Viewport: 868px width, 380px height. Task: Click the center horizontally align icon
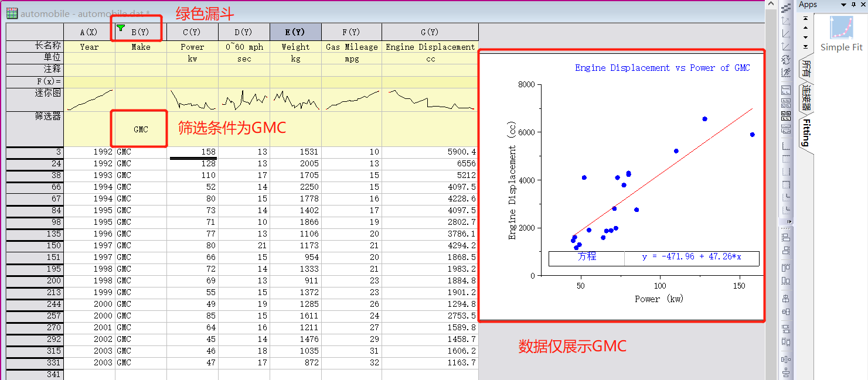tap(786, 311)
